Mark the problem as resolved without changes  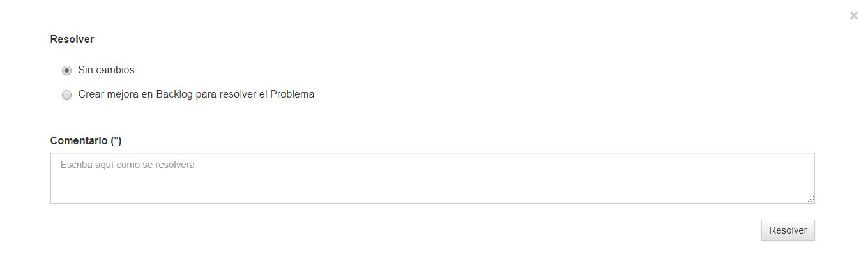pos(66,71)
